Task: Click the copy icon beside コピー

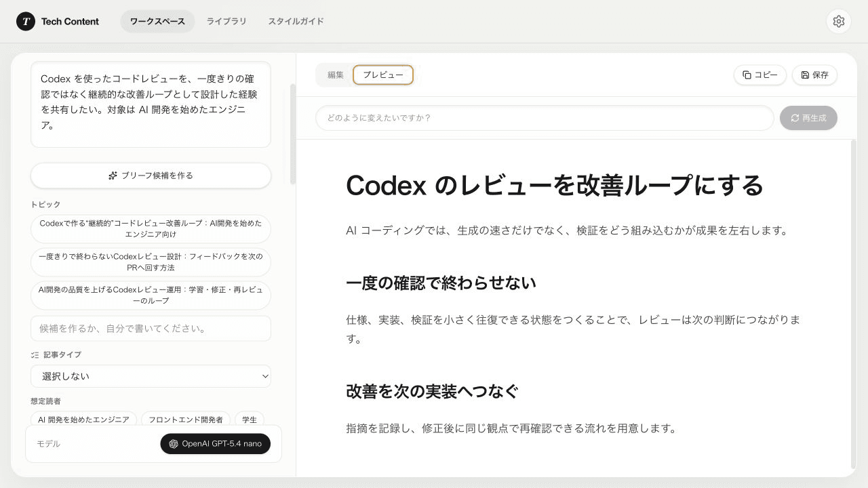Action: (x=747, y=75)
